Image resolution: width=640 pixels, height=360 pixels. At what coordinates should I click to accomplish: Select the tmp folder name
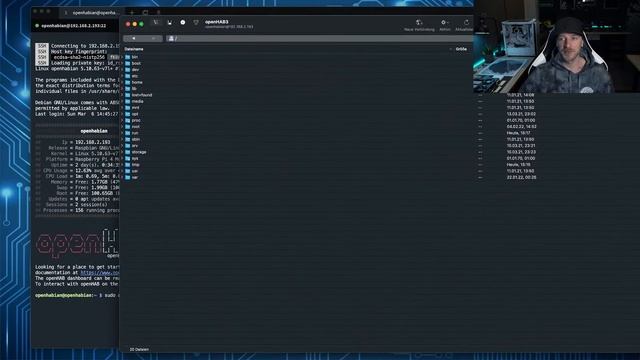tap(136, 165)
